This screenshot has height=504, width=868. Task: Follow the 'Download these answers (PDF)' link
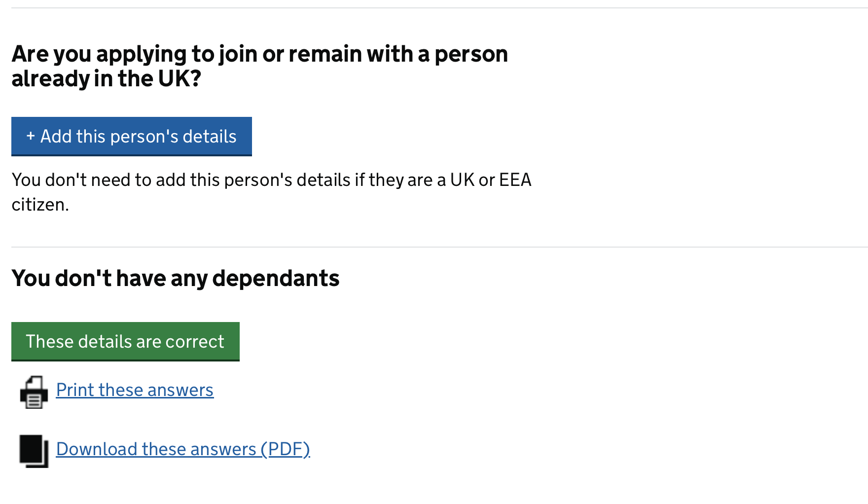coord(183,449)
